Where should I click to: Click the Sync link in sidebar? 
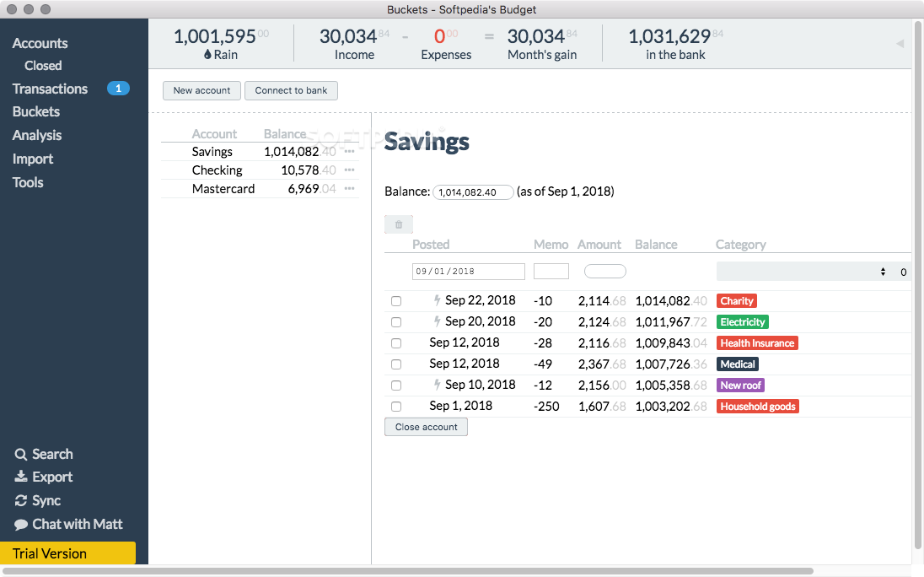point(46,500)
